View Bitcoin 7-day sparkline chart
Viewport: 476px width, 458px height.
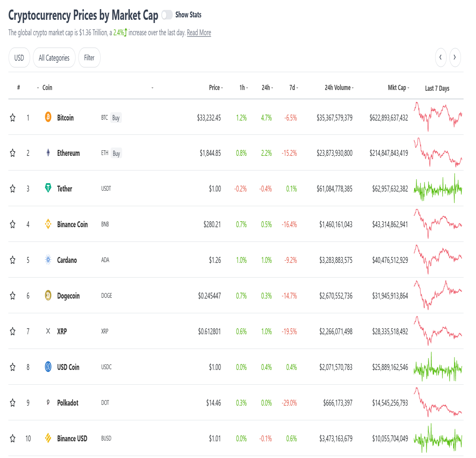coord(438,117)
